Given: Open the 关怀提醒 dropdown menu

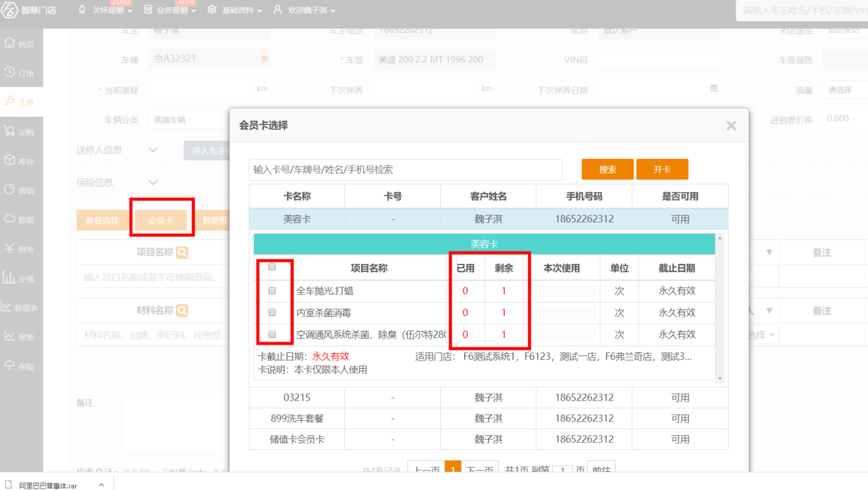Looking at the screenshot, I should (x=105, y=11).
